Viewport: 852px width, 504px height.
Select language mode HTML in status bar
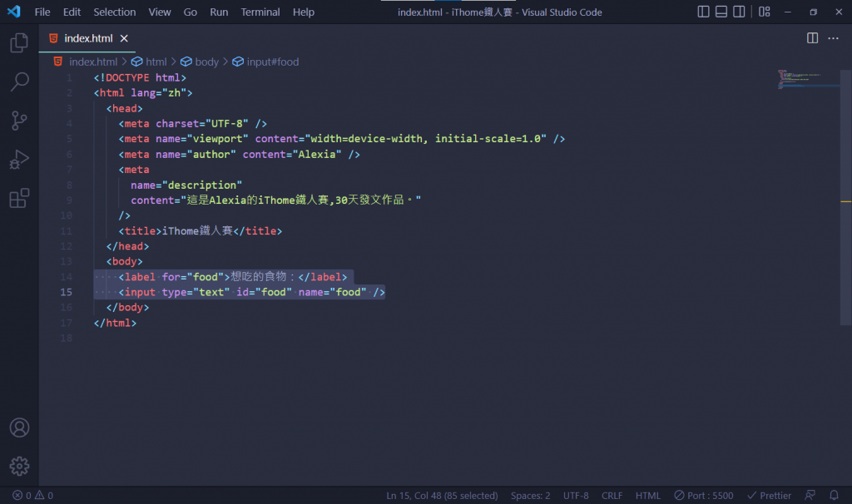tap(647, 496)
